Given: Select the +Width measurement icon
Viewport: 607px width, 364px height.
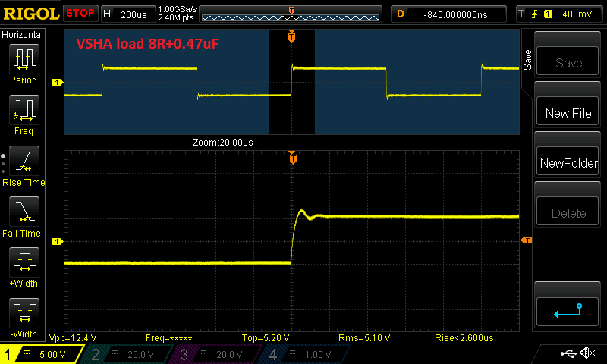Looking at the screenshot, I should (x=24, y=262).
